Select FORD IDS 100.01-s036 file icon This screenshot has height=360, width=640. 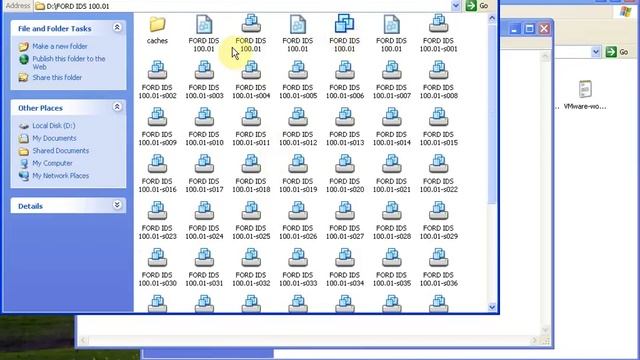pyautogui.click(x=438, y=258)
